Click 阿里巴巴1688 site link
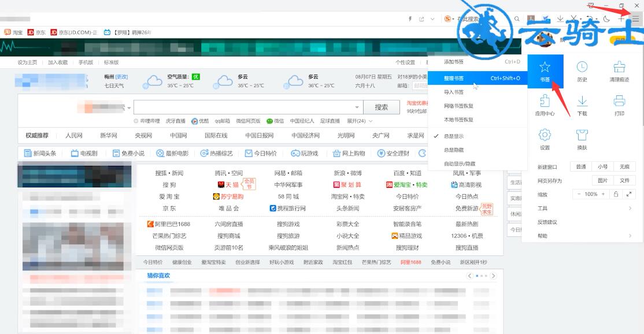Viewport: 644px width, 334px height. click(x=169, y=224)
